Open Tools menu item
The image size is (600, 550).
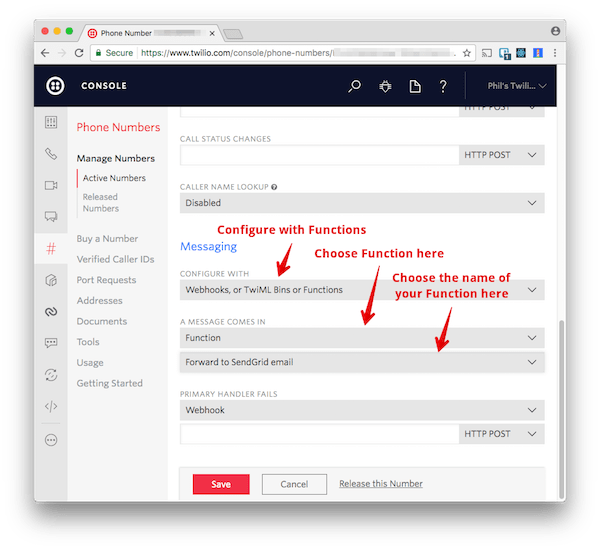(x=88, y=342)
